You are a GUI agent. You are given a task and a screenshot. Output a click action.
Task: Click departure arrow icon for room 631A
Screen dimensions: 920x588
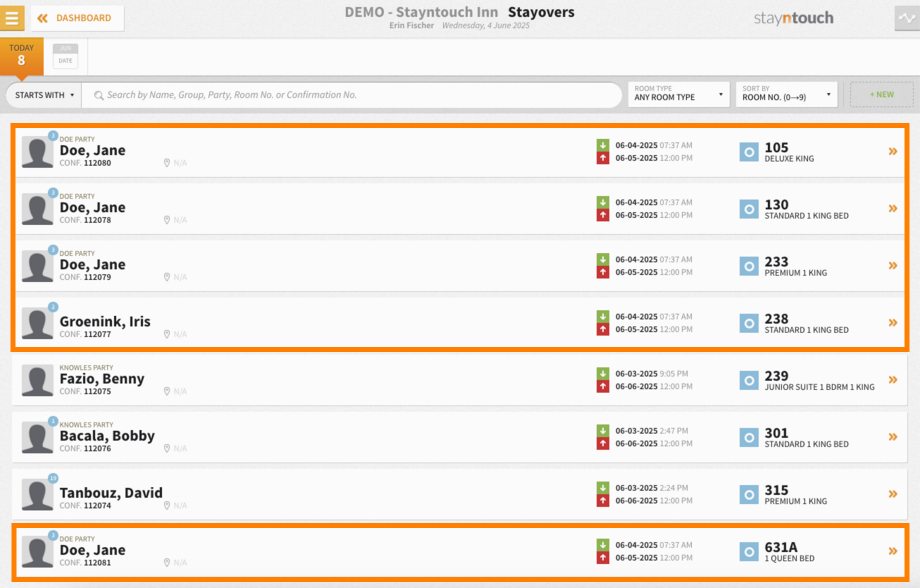(x=603, y=558)
